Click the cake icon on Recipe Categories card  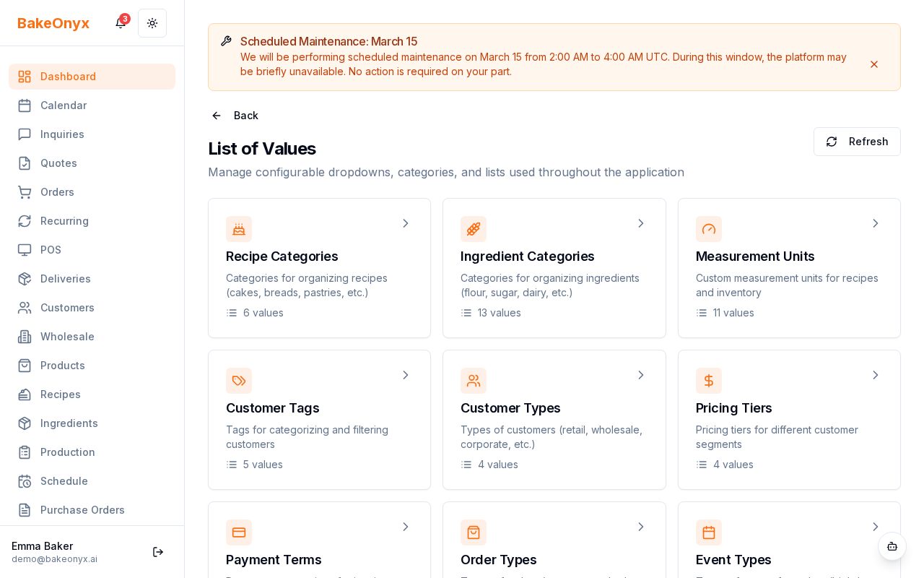click(239, 229)
